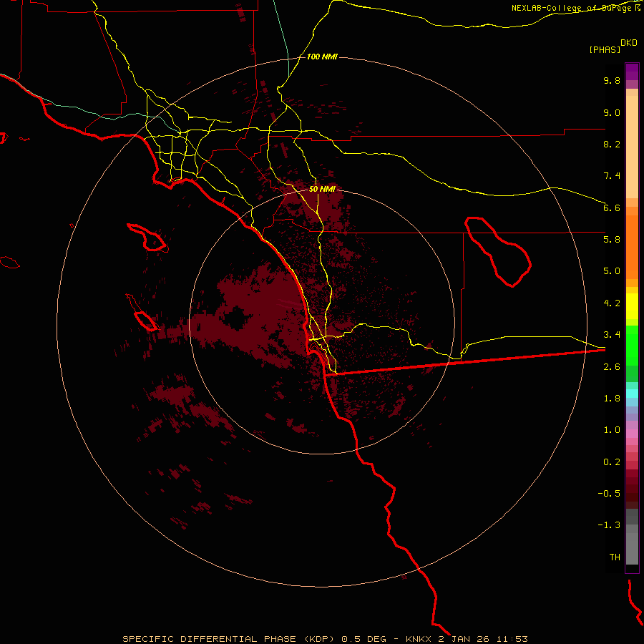This screenshot has width=644, height=644.
Task: Click the 8.2 scale value
Action: [x=612, y=144]
